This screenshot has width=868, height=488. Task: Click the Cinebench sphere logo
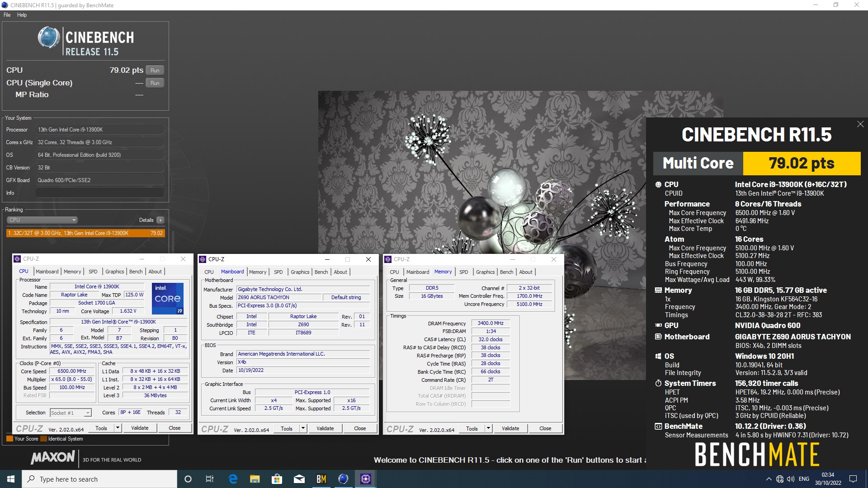coord(48,37)
